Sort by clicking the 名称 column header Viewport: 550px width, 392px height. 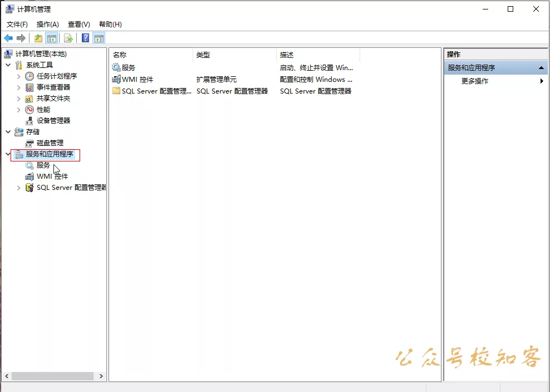pos(121,55)
